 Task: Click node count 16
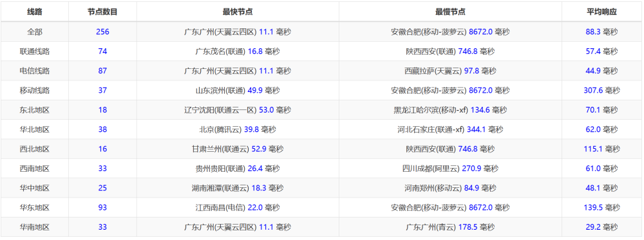point(102,149)
